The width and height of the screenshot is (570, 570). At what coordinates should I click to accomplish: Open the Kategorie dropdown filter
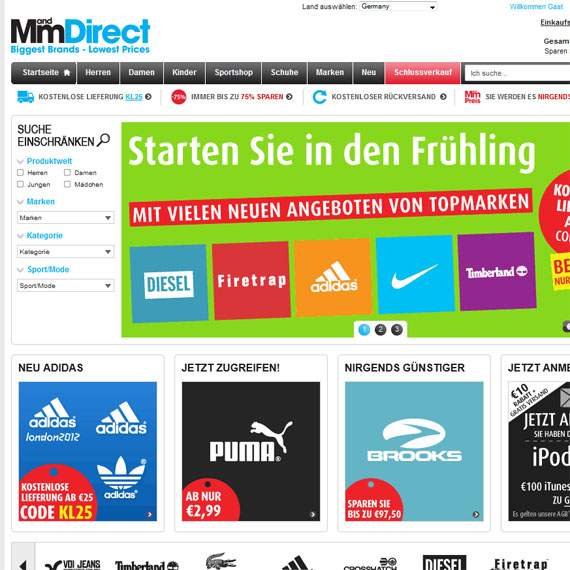pos(65,252)
